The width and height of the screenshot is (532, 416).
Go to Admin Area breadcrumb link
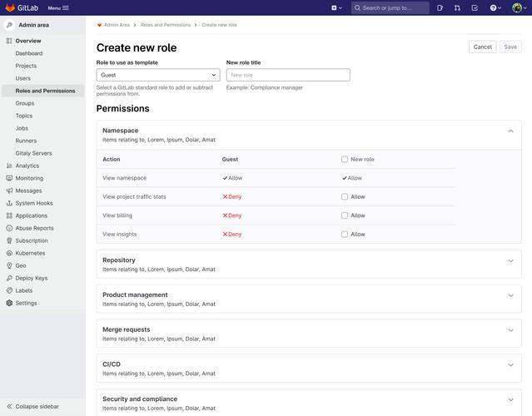117,25
